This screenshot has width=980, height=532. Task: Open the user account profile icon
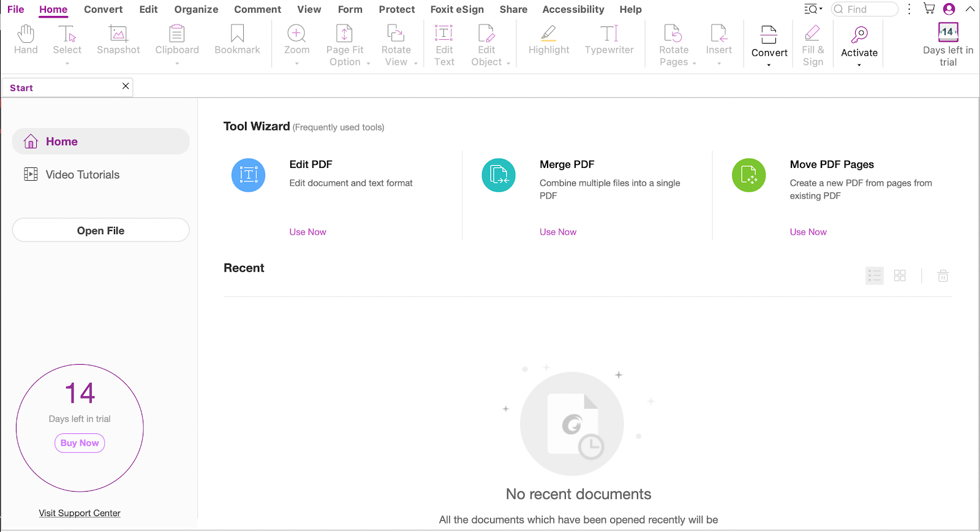tap(949, 9)
